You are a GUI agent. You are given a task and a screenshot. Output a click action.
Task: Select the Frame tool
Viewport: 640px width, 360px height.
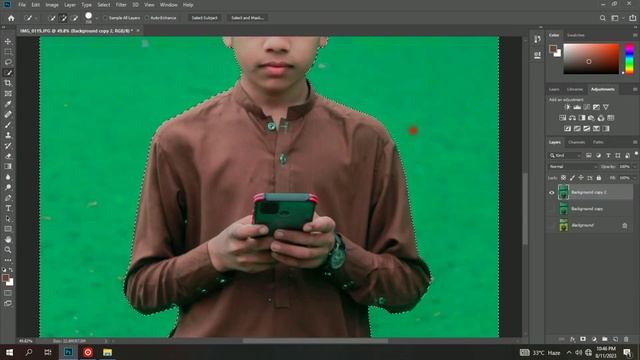8,93
